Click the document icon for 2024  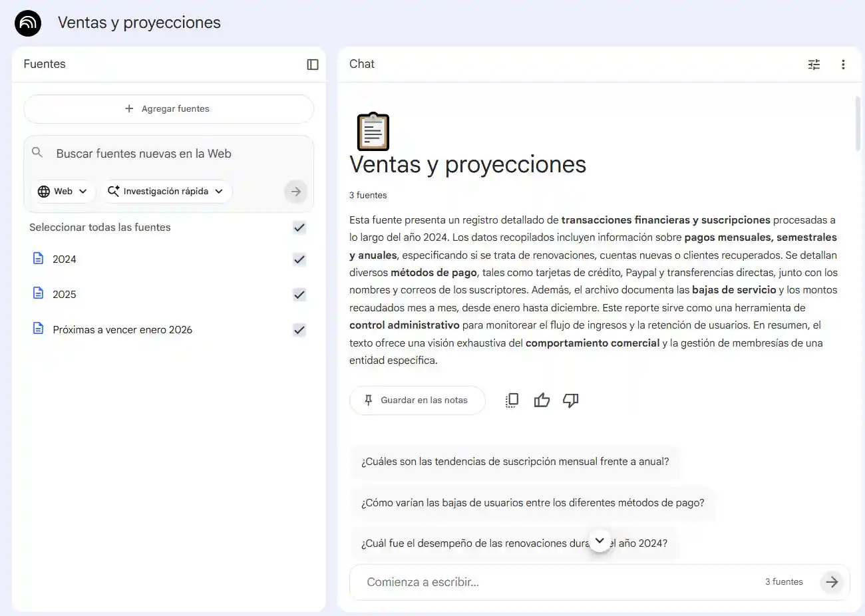click(39, 258)
